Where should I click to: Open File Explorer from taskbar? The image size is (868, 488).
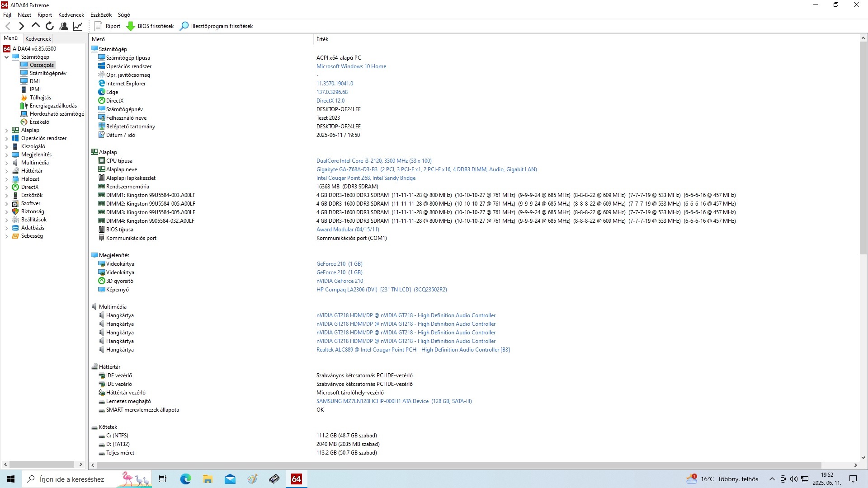pyautogui.click(x=208, y=479)
